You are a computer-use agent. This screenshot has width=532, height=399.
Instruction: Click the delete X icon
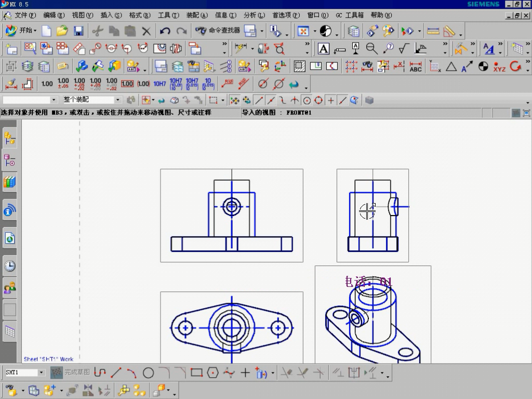point(146,31)
